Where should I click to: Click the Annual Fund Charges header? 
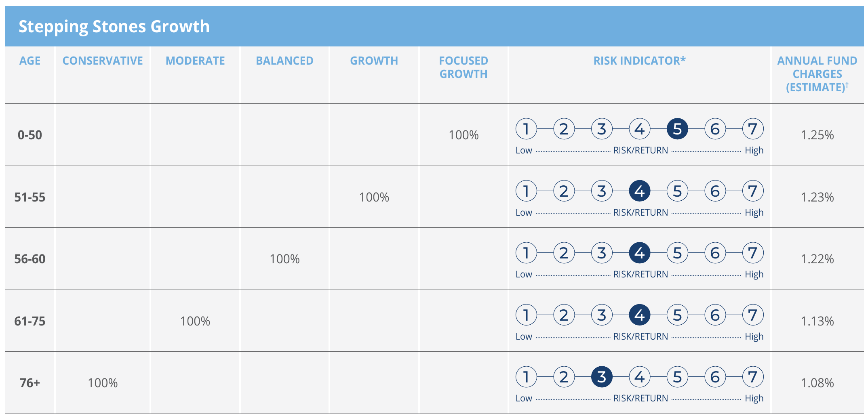pos(817,74)
